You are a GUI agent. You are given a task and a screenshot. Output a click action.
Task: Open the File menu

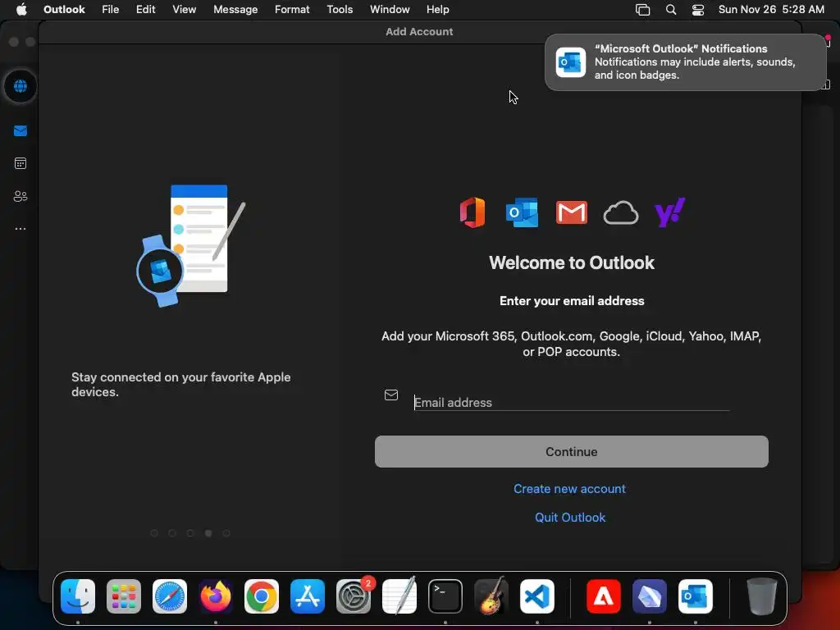pos(111,9)
